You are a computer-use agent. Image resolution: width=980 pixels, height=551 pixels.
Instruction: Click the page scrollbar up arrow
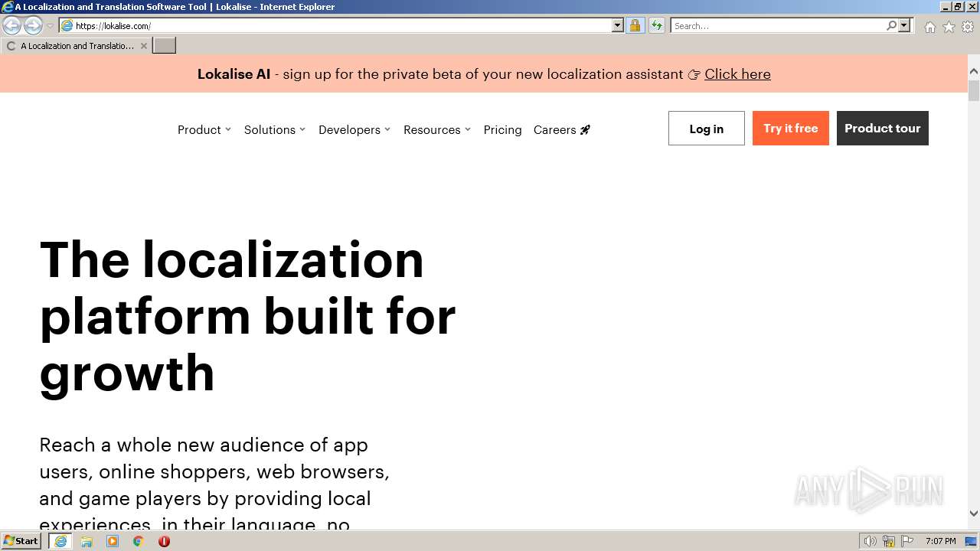tap(974, 71)
